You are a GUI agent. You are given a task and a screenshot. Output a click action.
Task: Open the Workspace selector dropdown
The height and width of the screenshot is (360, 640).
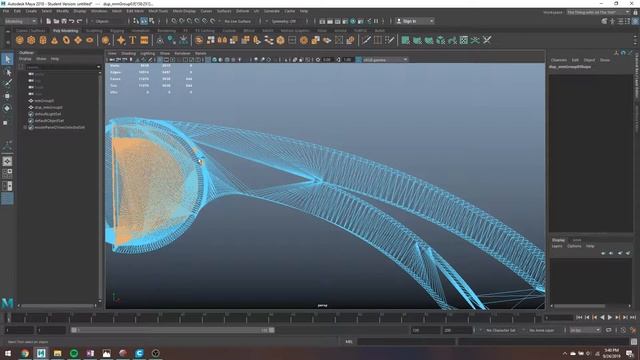pos(598,12)
